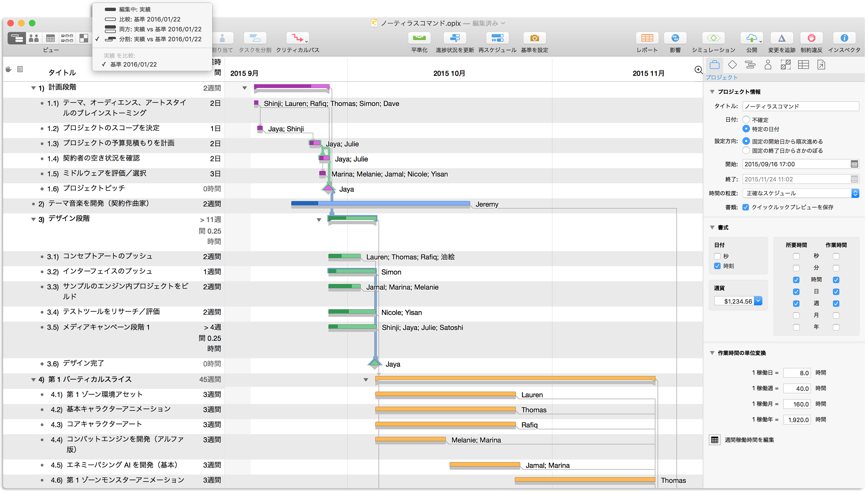Choose 編集中: 実績 menu item

click(x=152, y=9)
